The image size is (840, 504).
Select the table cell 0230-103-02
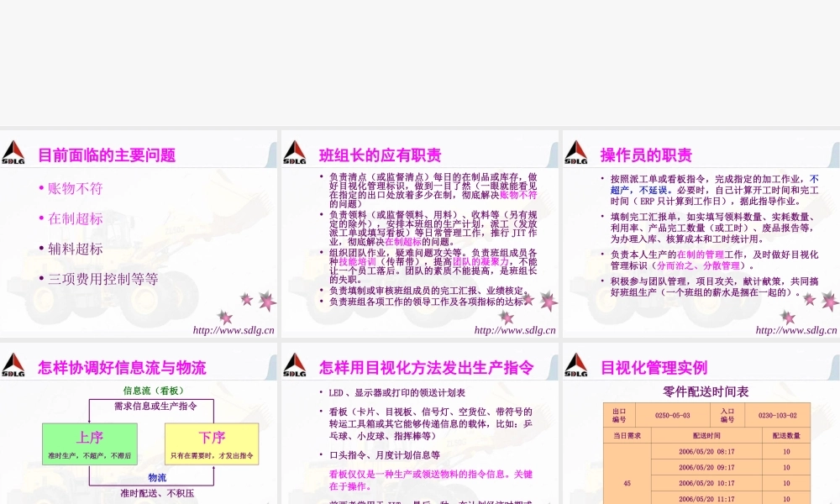pyautogui.click(x=777, y=416)
